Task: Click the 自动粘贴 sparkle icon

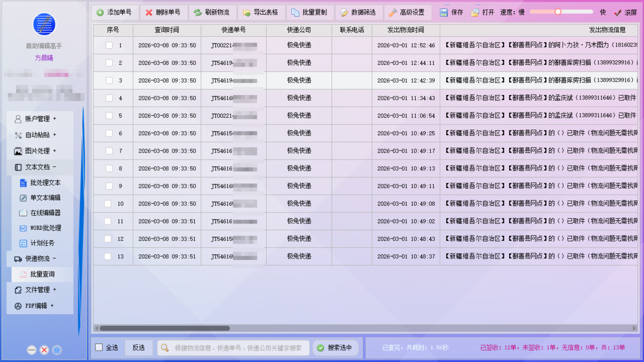Action: (x=18, y=135)
